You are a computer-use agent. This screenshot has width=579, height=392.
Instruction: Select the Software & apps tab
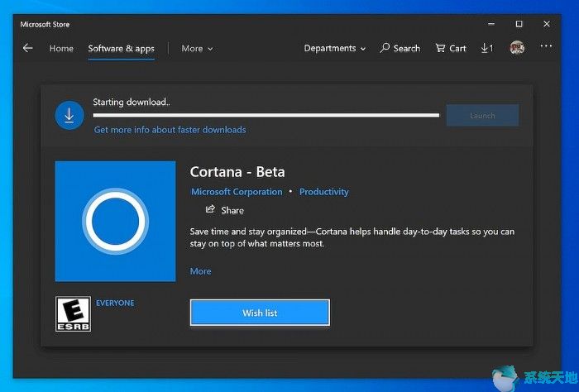121,49
